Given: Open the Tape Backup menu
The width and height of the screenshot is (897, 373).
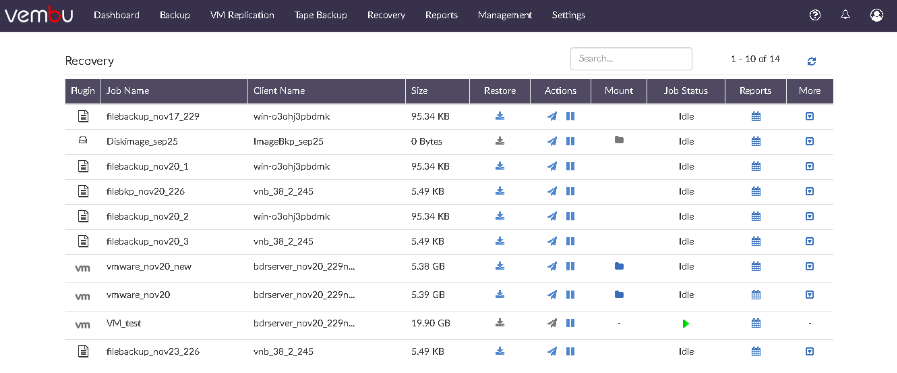Looking at the screenshot, I should coord(321,15).
